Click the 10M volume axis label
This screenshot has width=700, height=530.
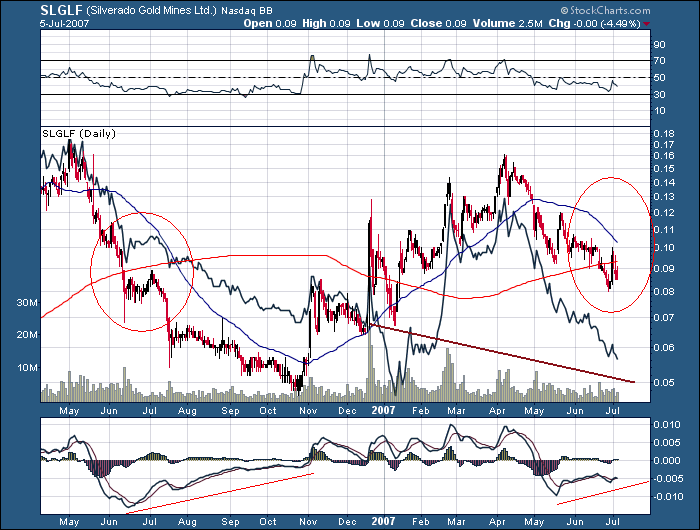point(27,368)
